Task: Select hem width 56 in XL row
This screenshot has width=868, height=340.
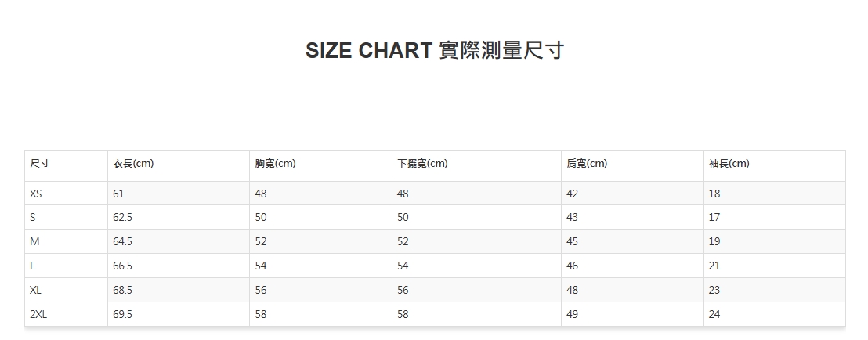Action: (x=403, y=290)
